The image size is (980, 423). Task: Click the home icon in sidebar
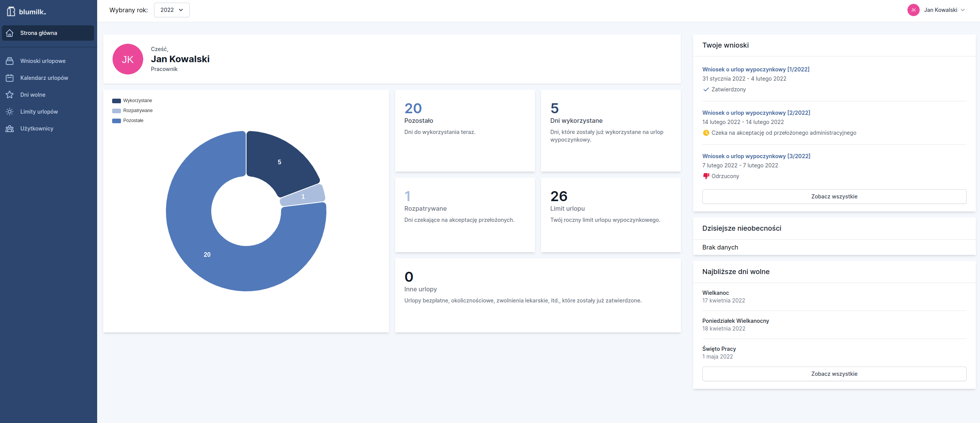(10, 33)
